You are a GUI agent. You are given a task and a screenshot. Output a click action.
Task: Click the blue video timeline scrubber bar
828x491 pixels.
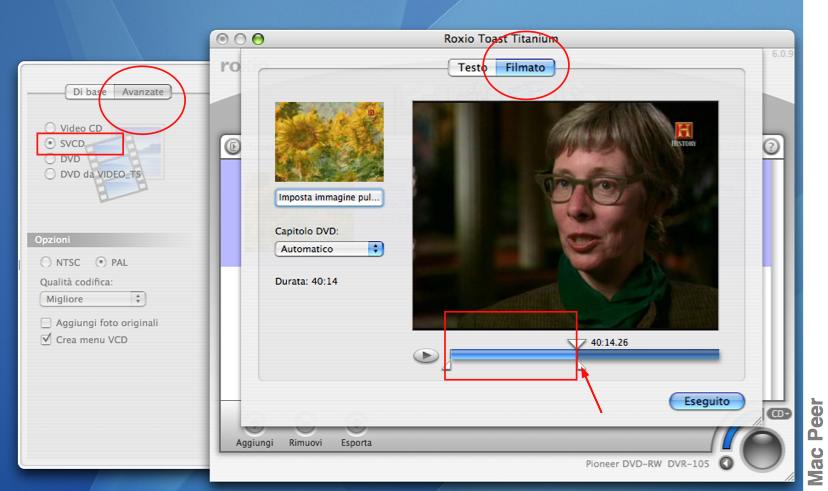point(585,355)
